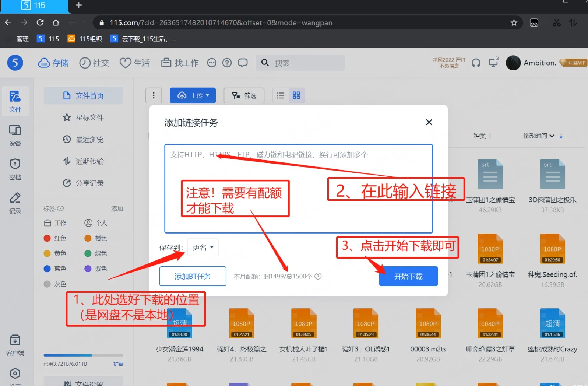The width and height of the screenshot is (588, 386).
Task: Open the 115组织 bookmark
Action: [x=85, y=39]
